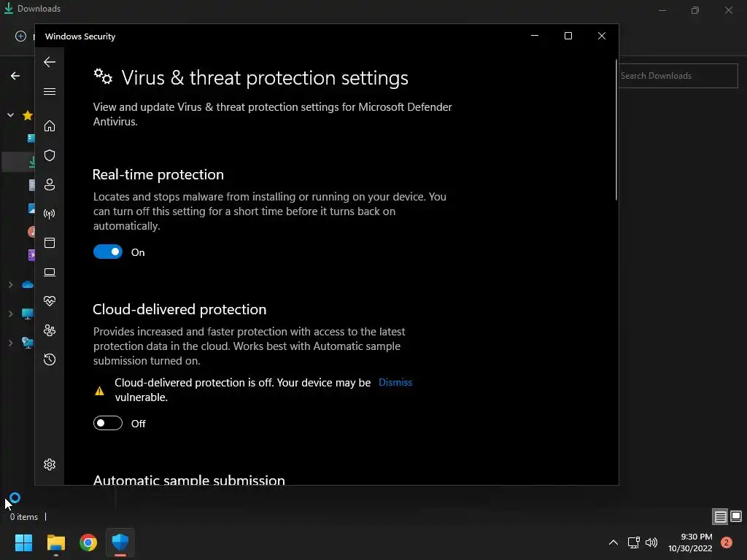Image resolution: width=747 pixels, height=560 pixels.
Task: Open notifications badge showing 2
Action: click(x=727, y=542)
